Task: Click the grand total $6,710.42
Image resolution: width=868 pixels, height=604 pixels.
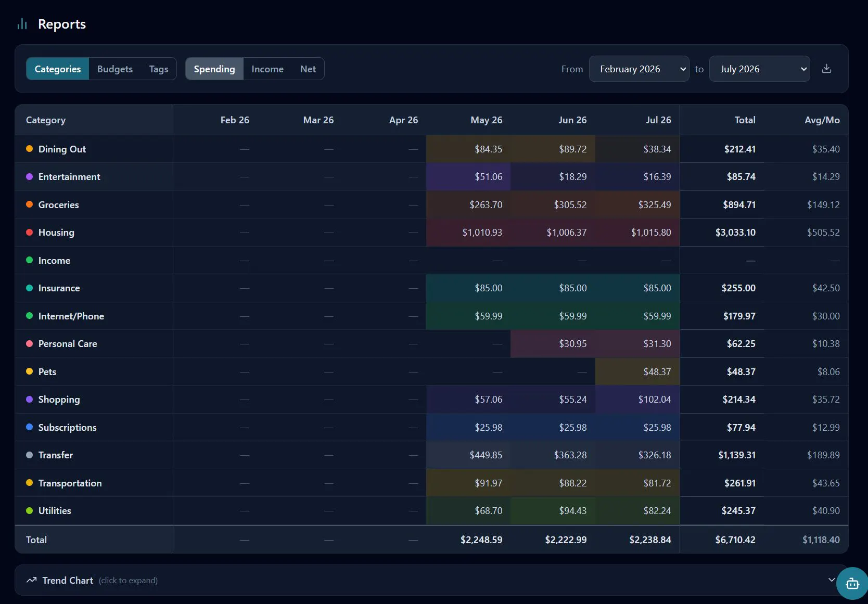Action: coord(735,539)
